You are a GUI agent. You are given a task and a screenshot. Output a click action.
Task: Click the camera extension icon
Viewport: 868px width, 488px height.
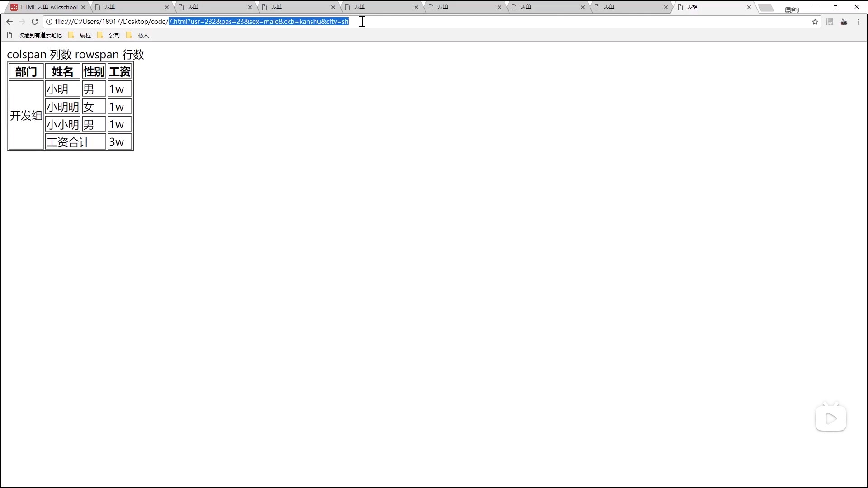(x=844, y=22)
